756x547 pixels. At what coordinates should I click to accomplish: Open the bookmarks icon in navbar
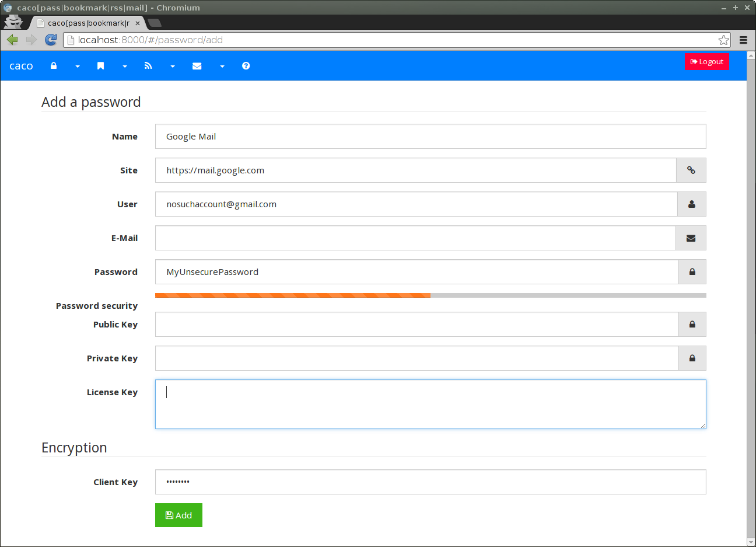tap(100, 66)
